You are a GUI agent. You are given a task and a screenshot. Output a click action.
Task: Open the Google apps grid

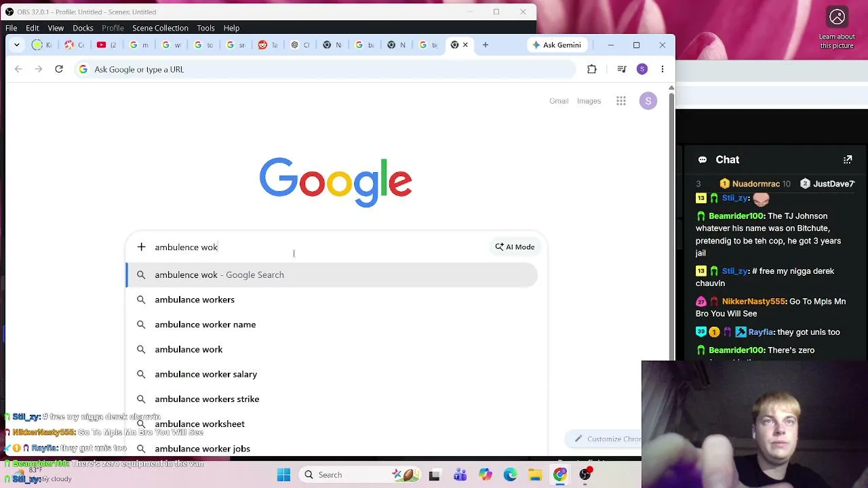pos(621,101)
